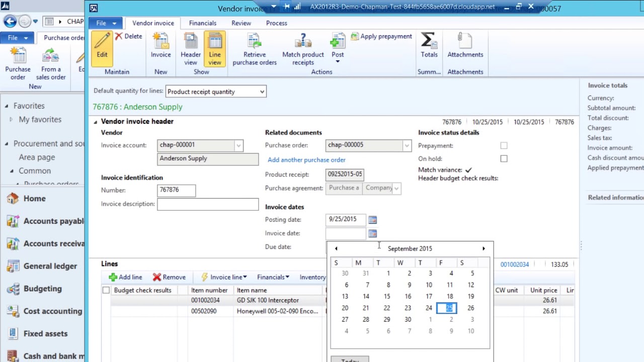Open Area page in navigation tree
The height and width of the screenshot is (362, 644).
pyautogui.click(x=37, y=157)
